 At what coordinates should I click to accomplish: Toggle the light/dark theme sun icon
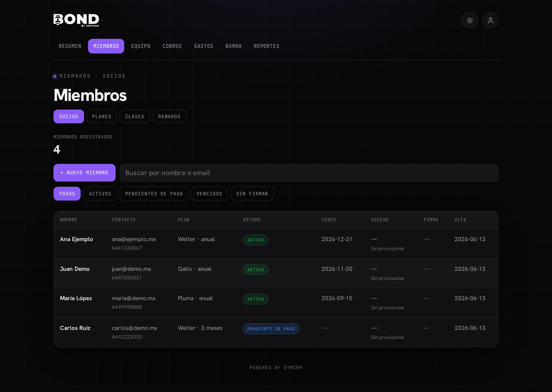(x=469, y=20)
